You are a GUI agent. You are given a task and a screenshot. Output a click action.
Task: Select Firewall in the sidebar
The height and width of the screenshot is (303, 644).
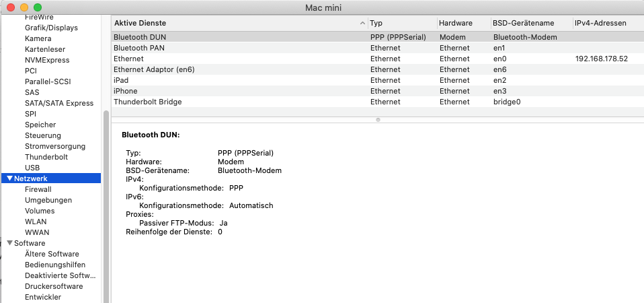point(38,189)
